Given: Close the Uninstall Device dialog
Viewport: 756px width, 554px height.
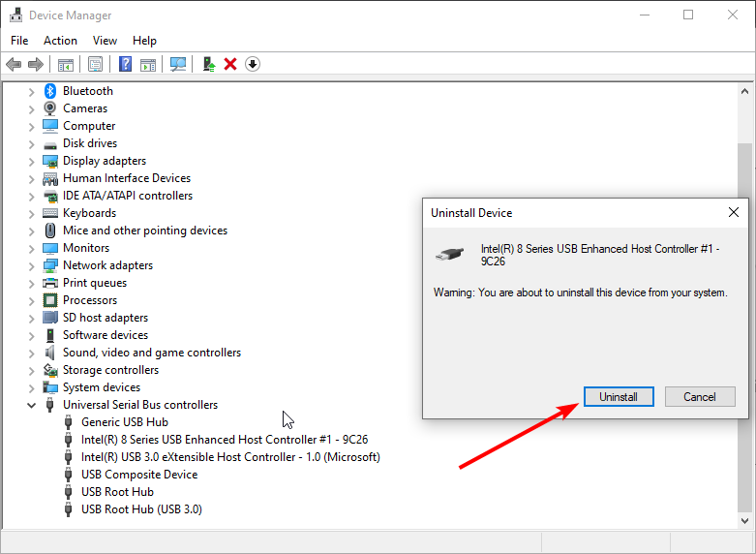Looking at the screenshot, I should (734, 212).
